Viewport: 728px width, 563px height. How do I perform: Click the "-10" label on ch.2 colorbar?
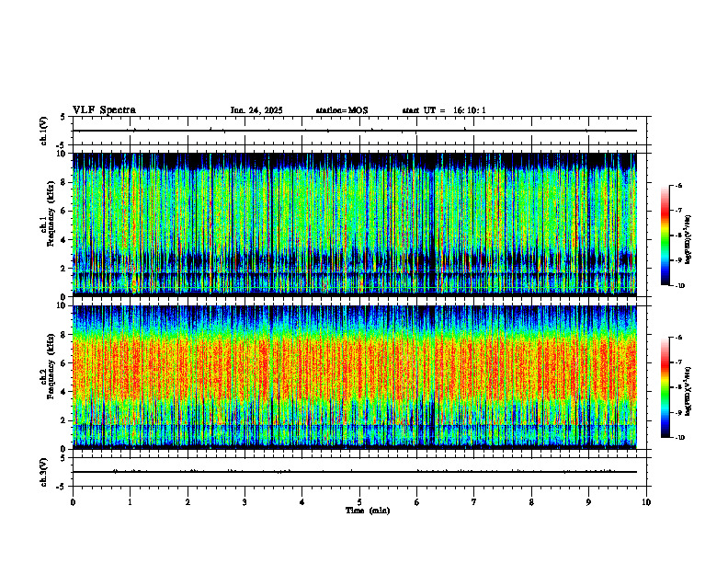[x=679, y=438]
